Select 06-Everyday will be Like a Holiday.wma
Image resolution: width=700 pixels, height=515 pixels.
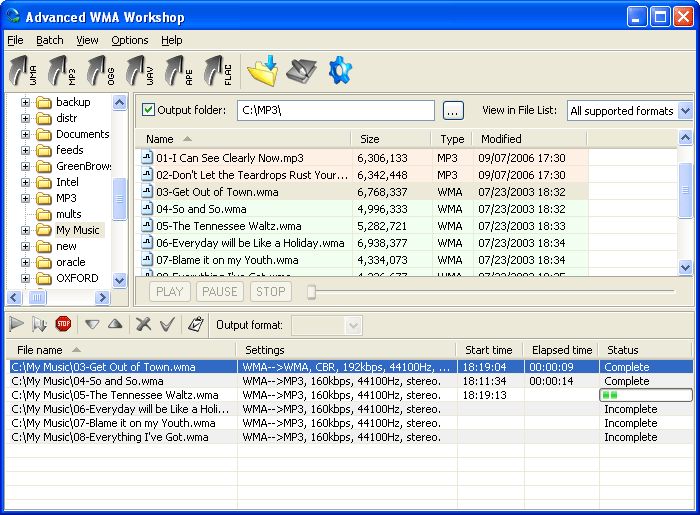point(362,243)
